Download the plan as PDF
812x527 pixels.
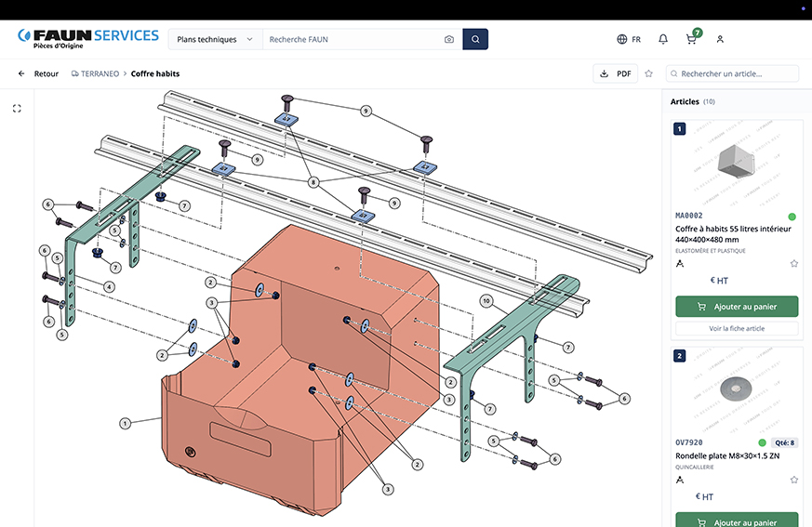(x=615, y=73)
